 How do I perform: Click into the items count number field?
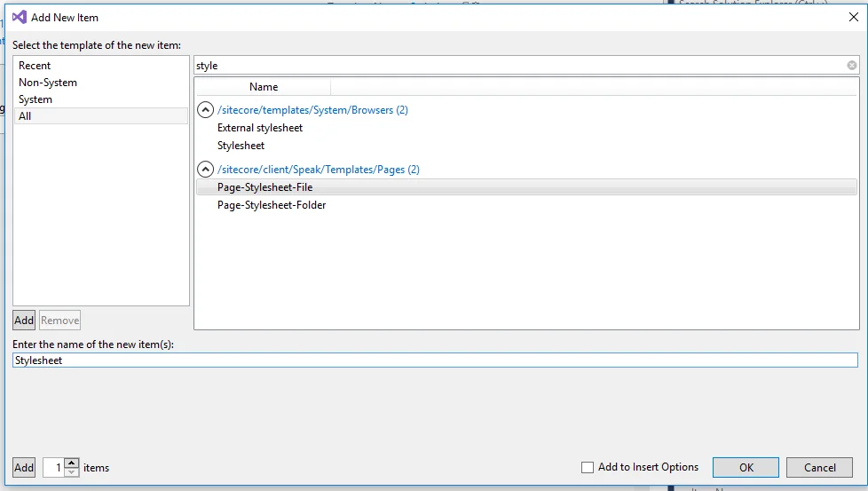tap(54, 467)
